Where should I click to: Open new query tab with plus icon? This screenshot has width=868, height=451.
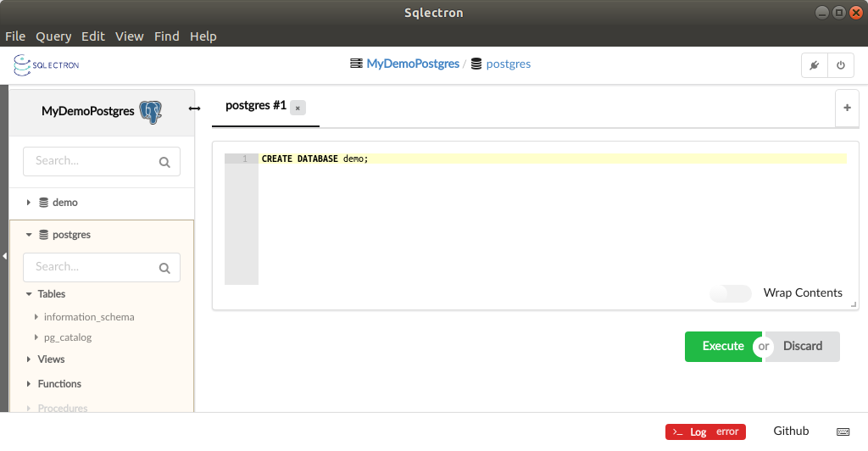pos(847,109)
